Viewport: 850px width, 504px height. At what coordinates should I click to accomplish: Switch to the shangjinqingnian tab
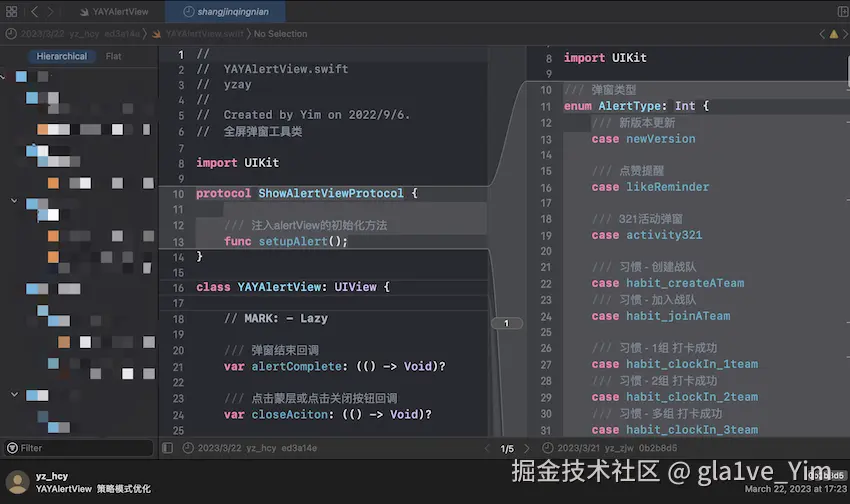click(226, 11)
